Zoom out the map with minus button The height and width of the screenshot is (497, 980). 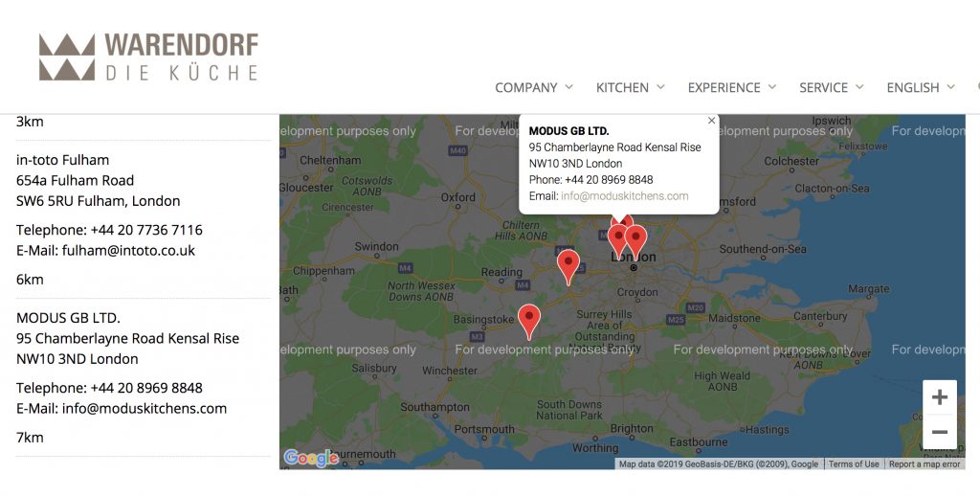click(940, 431)
